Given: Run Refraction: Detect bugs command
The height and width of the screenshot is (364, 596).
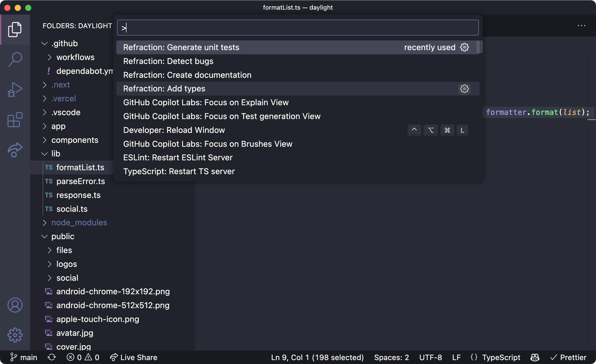Looking at the screenshot, I should tap(298, 61).
